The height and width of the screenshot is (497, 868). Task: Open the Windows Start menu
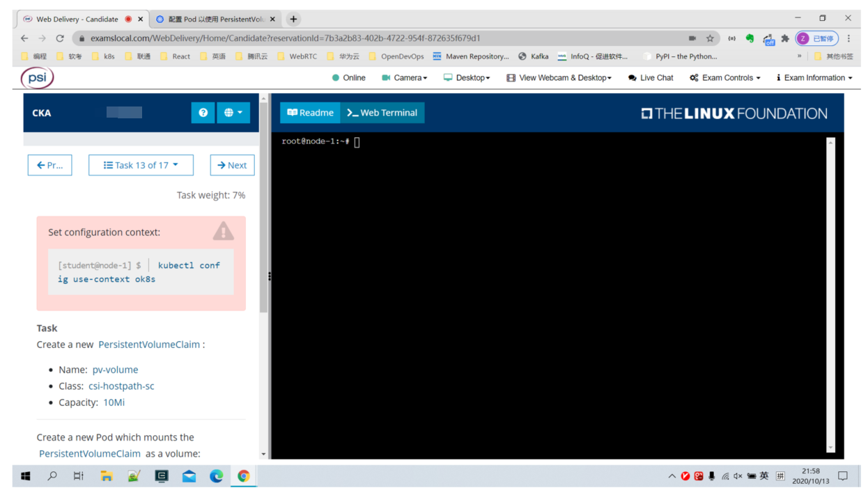coord(26,476)
